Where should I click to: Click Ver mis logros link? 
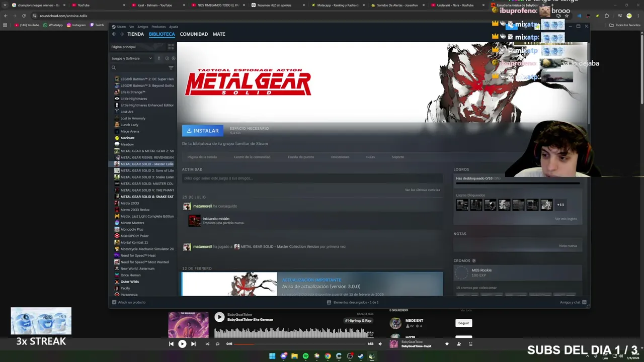click(566, 219)
